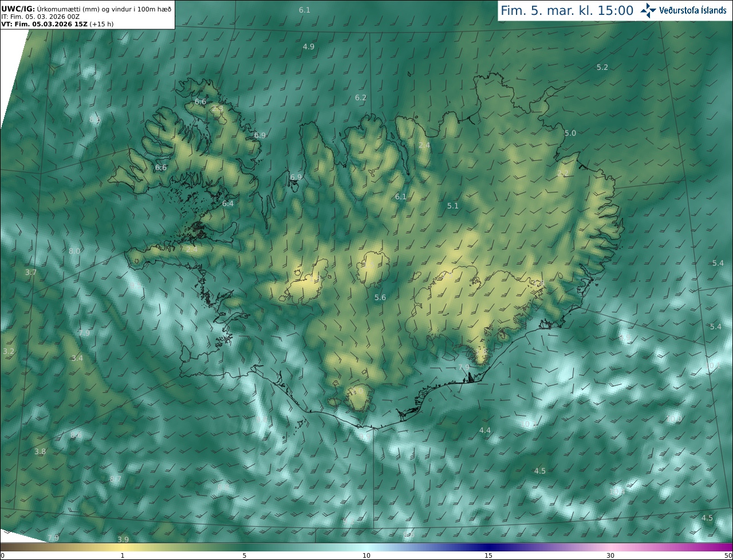Viewport: 733px width, 560px height.
Task: Click the 5.2 value on the map
Action: (602, 67)
